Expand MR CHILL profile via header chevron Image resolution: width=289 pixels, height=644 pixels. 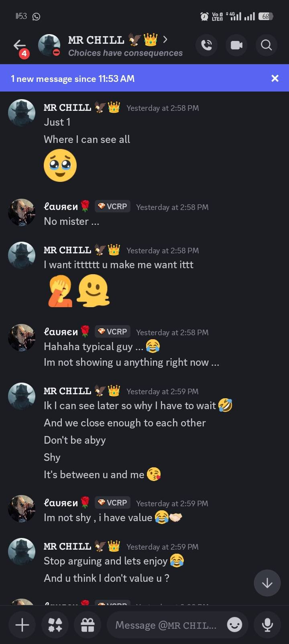click(165, 39)
